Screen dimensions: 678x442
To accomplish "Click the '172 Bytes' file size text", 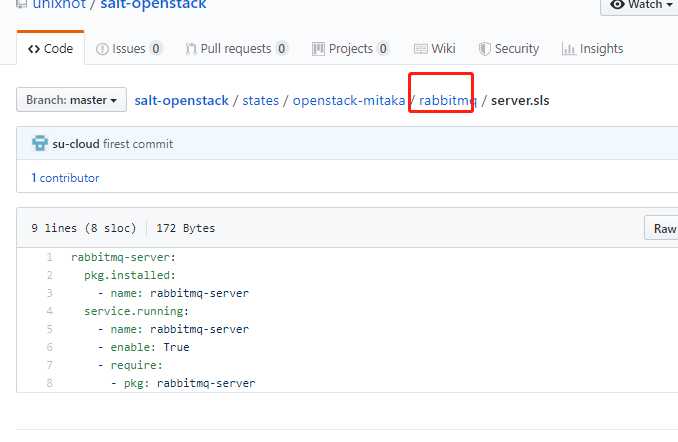I will (x=185, y=228).
